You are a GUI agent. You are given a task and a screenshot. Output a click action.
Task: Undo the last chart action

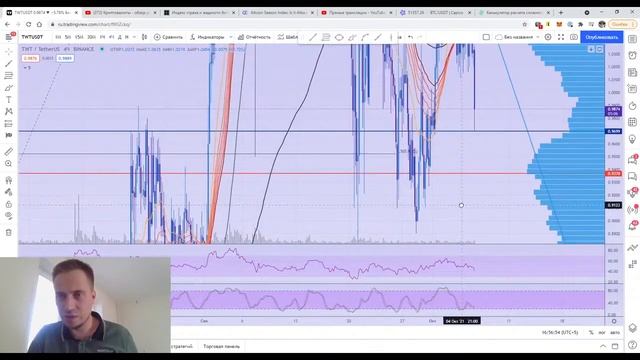point(410,37)
